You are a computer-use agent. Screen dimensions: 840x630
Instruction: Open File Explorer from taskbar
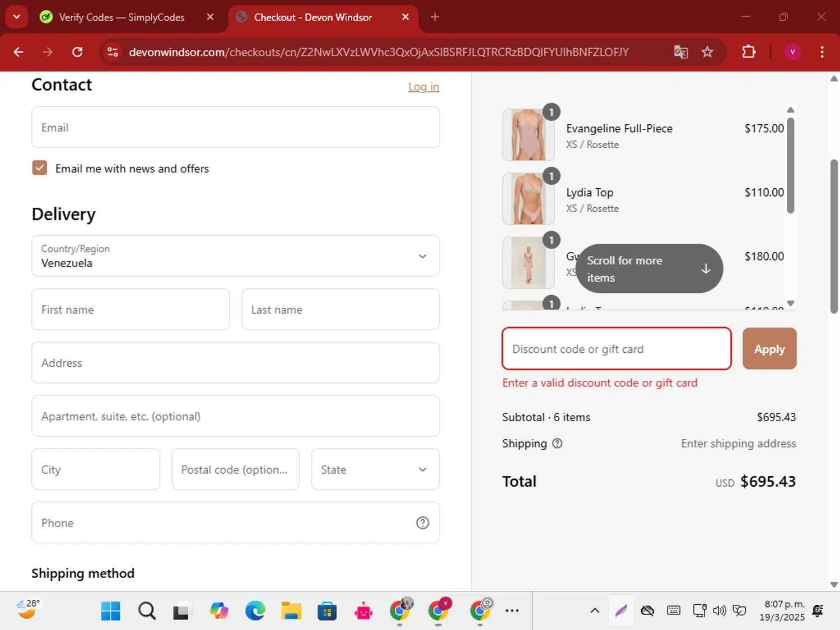point(291,611)
